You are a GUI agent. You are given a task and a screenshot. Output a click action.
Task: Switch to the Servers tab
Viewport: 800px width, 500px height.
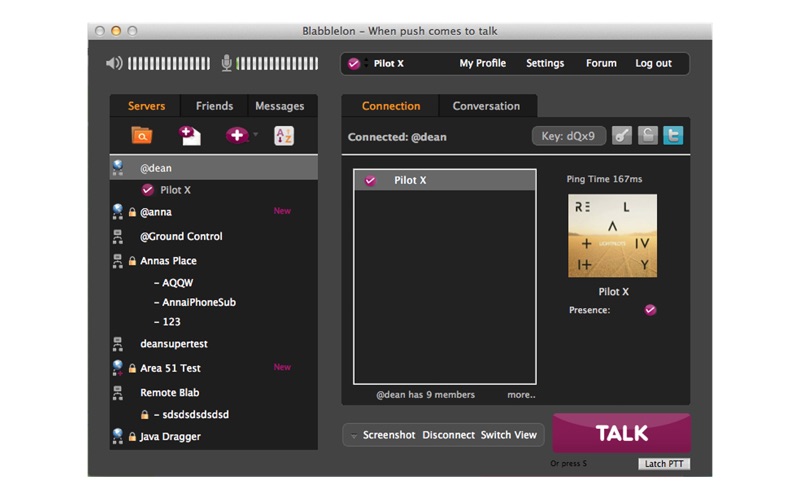click(x=146, y=106)
